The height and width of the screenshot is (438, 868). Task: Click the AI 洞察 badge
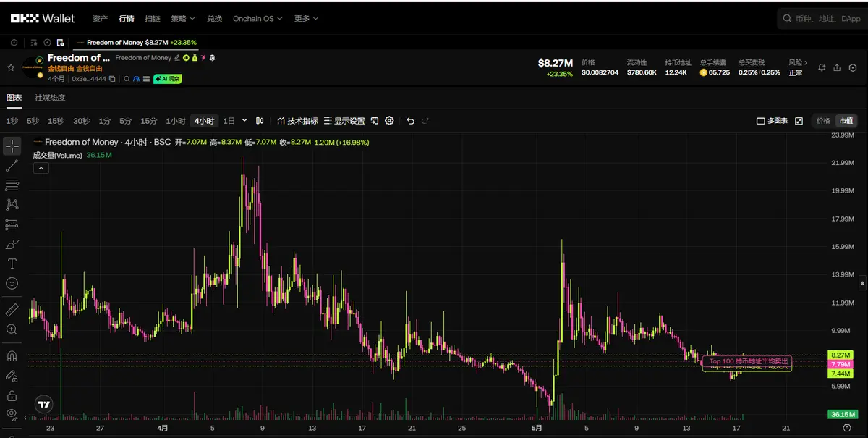167,78
